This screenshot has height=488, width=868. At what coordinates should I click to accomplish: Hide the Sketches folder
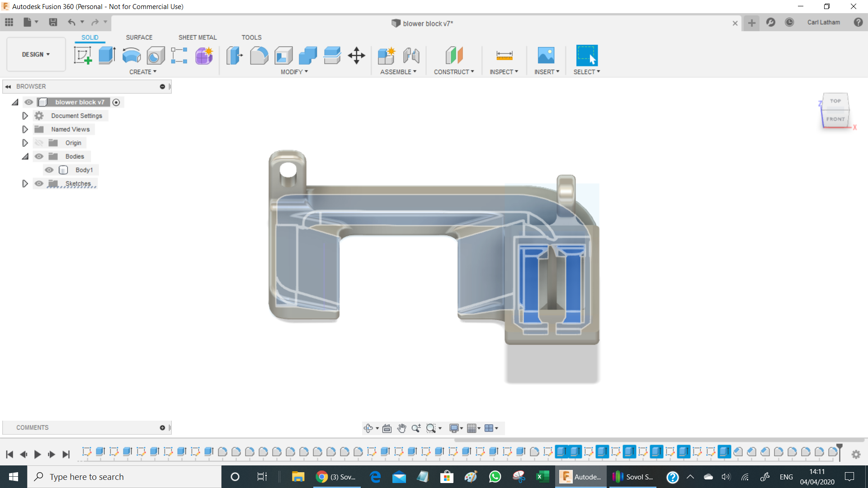[x=39, y=183]
